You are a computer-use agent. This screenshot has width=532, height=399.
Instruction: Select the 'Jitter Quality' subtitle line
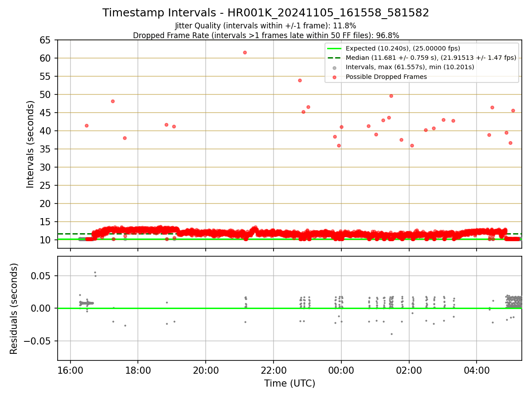(x=266, y=26)
